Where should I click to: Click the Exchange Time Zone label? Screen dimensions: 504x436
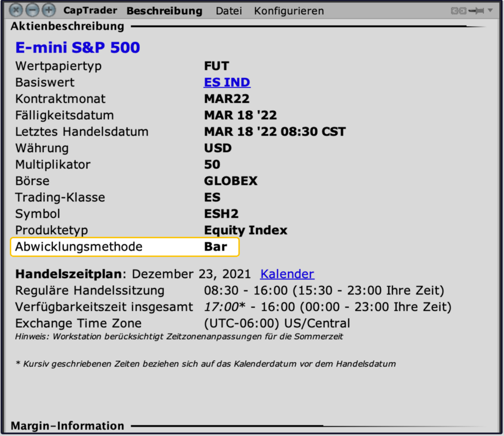click(x=78, y=323)
